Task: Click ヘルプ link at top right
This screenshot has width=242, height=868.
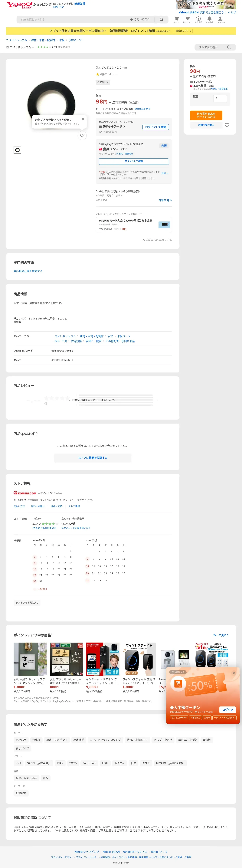Action: click(x=232, y=12)
